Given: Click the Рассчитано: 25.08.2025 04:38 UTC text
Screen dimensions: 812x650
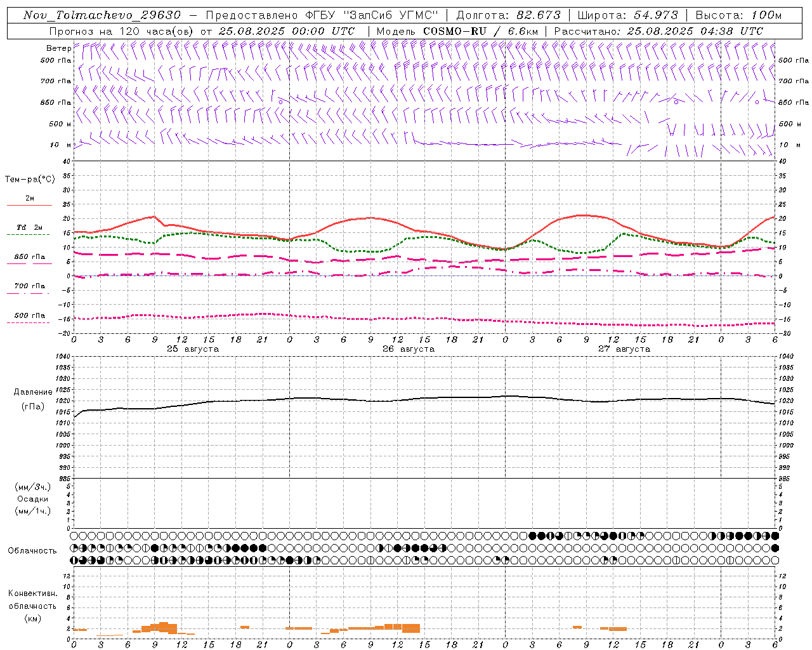Looking at the screenshot, I should [658, 31].
